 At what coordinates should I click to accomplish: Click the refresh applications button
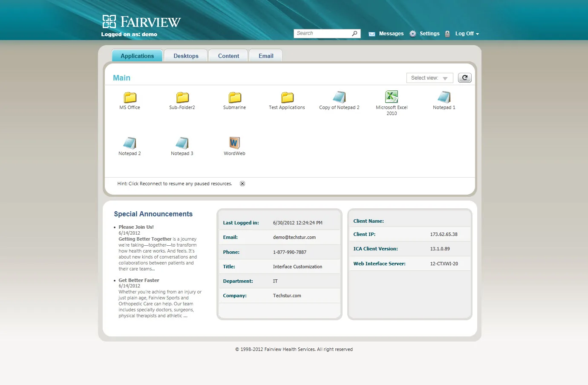click(x=465, y=78)
